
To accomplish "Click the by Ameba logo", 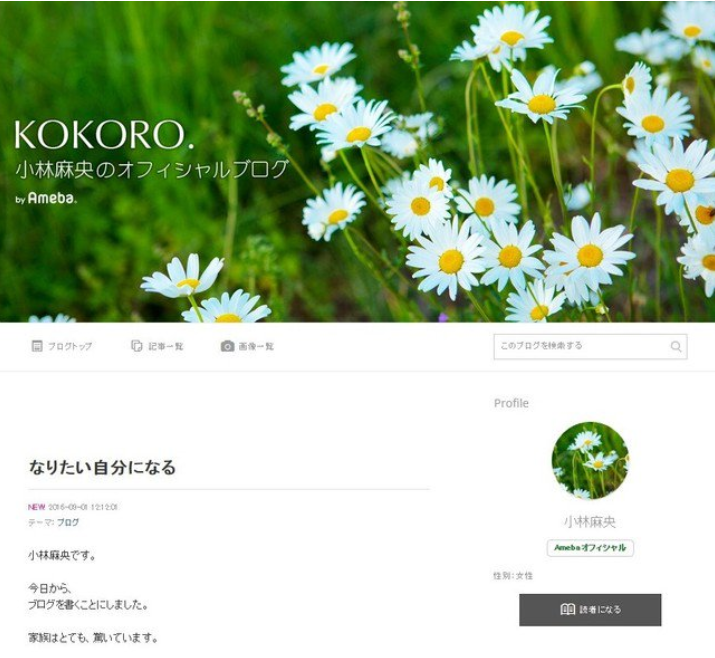I will (46, 198).
